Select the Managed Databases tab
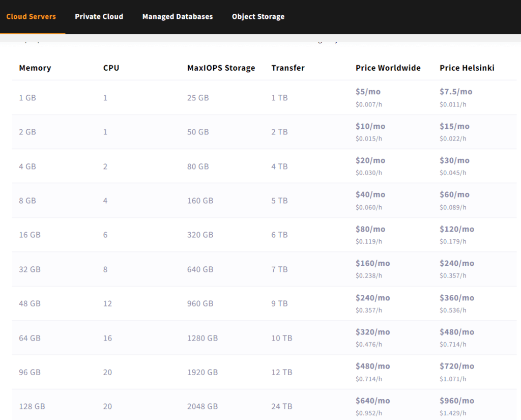This screenshot has width=521, height=420. 178,16
